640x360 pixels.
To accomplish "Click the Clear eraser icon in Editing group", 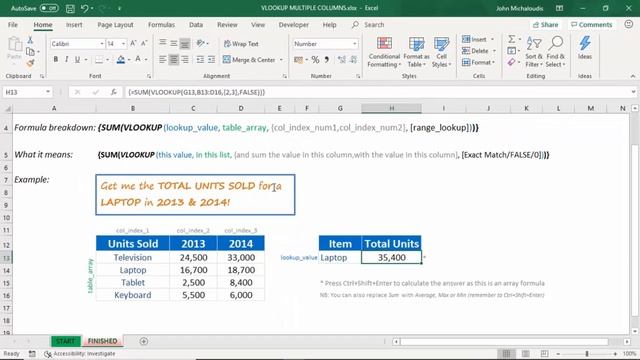I will (x=511, y=62).
